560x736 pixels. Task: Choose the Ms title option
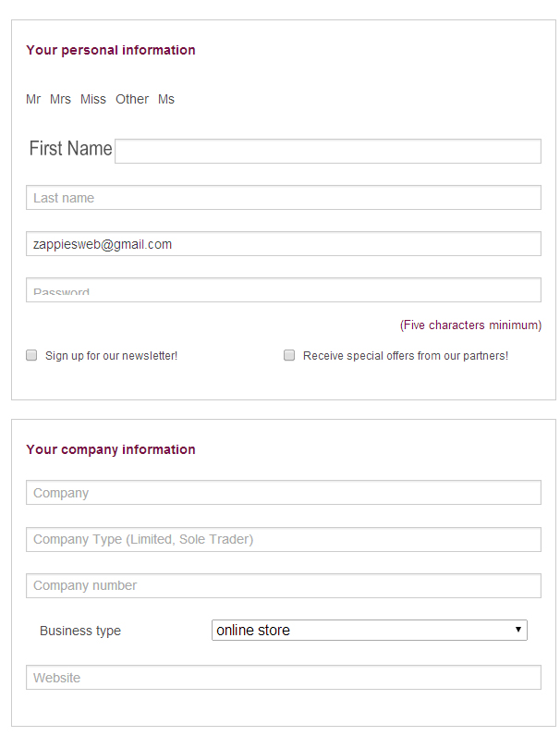tap(166, 99)
